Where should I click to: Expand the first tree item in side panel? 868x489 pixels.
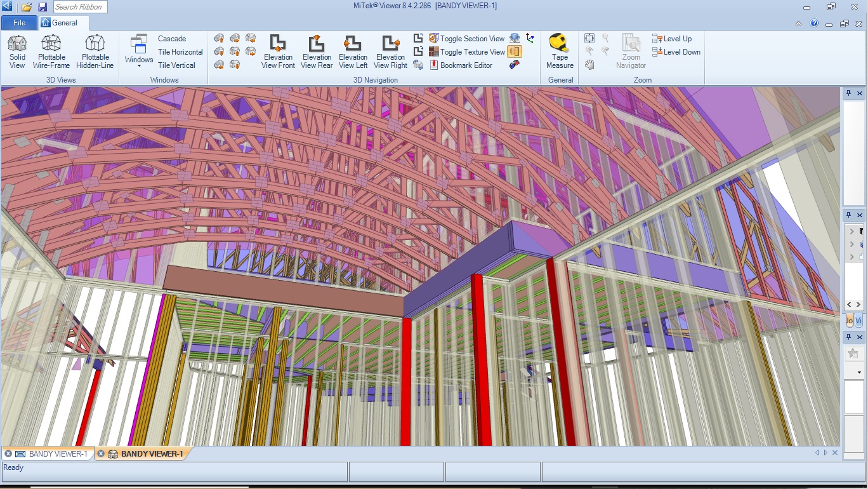(x=852, y=231)
